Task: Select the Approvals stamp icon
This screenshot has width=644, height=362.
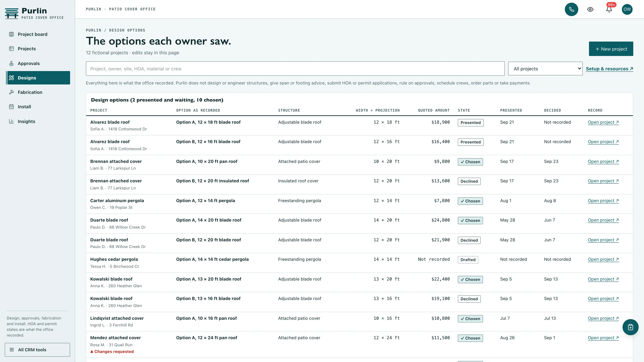Action: tap(12, 63)
